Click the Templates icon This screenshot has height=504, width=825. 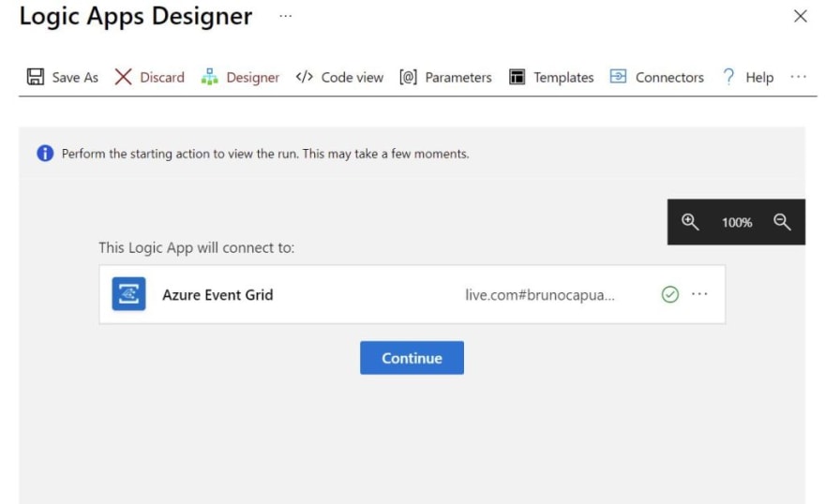[517, 77]
